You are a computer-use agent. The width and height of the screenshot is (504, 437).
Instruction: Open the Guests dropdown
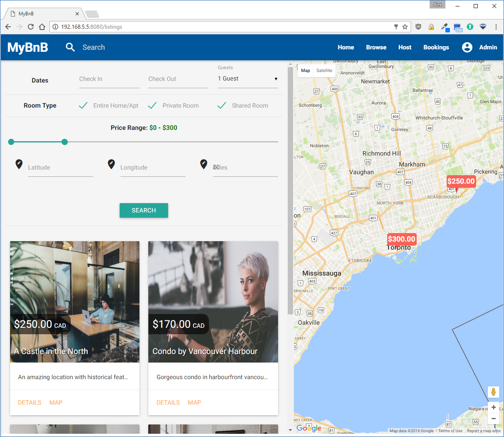pyautogui.click(x=248, y=79)
